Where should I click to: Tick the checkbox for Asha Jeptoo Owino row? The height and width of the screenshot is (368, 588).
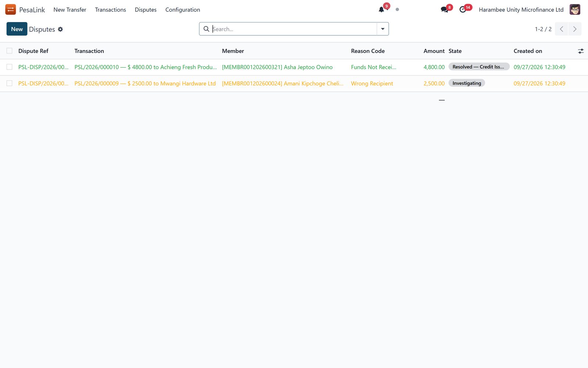tap(10, 67)
